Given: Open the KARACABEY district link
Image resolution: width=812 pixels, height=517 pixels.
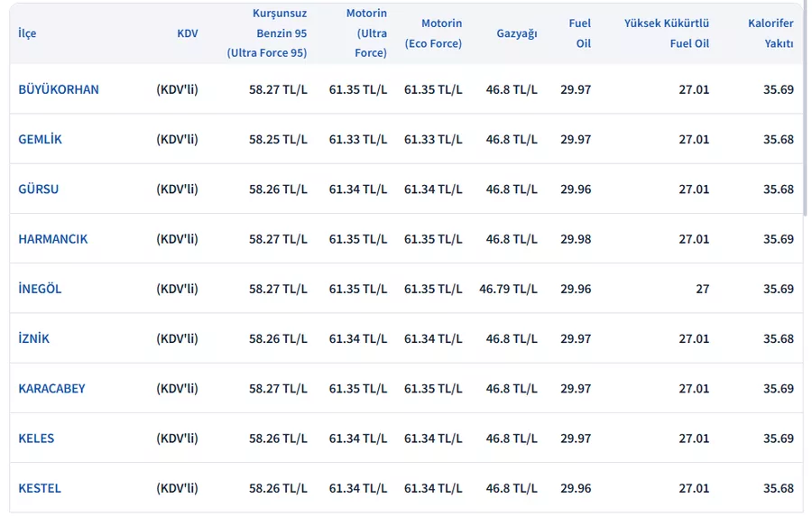Looking at the screenshot, I should pos(52,389).
